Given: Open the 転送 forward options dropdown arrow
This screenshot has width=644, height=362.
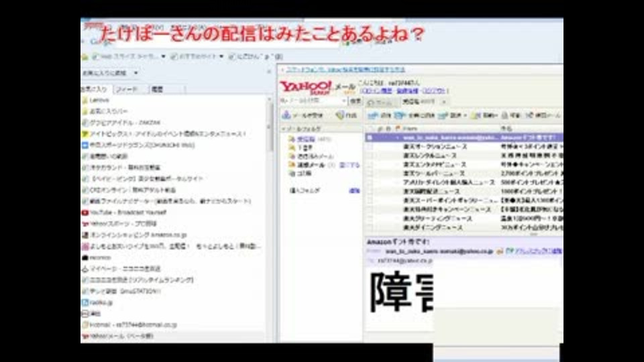Looking at the screenshot, I should [466, 116].
